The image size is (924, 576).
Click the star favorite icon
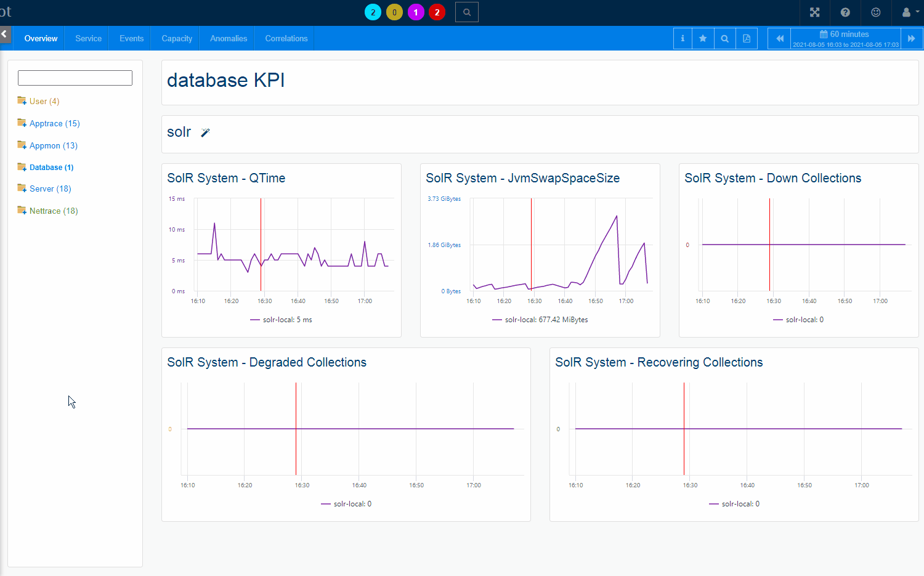click(x=703, y=38)
